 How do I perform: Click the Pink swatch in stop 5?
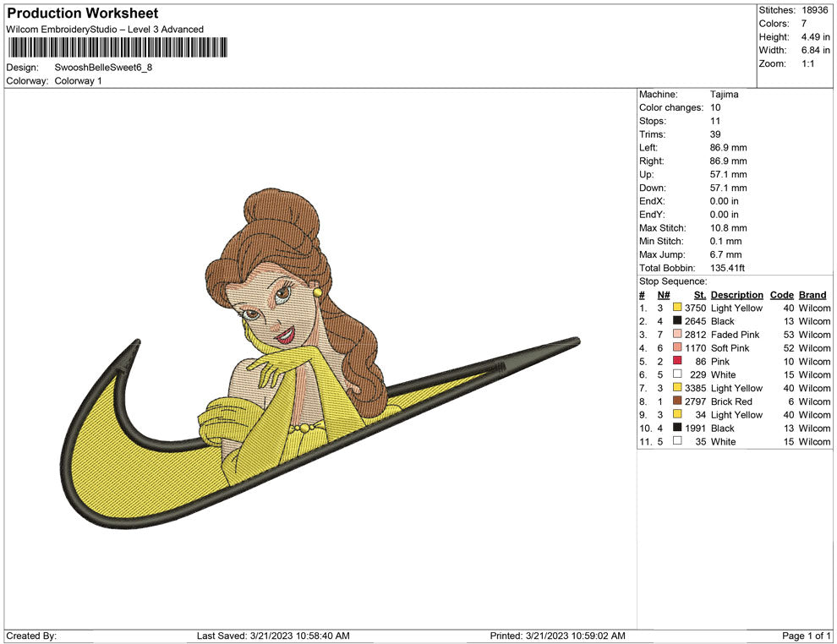(x=677, y=362)
